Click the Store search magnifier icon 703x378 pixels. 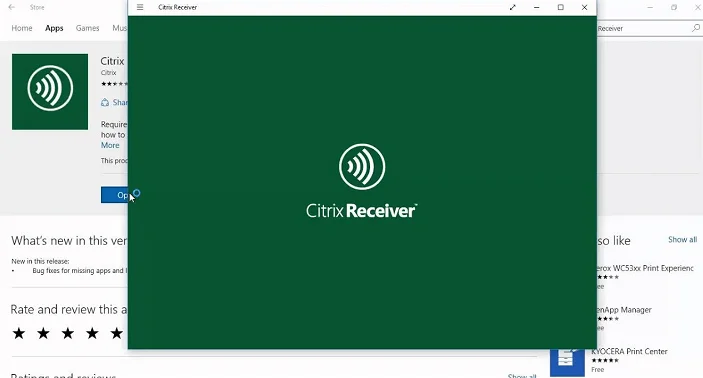(695, 28)
